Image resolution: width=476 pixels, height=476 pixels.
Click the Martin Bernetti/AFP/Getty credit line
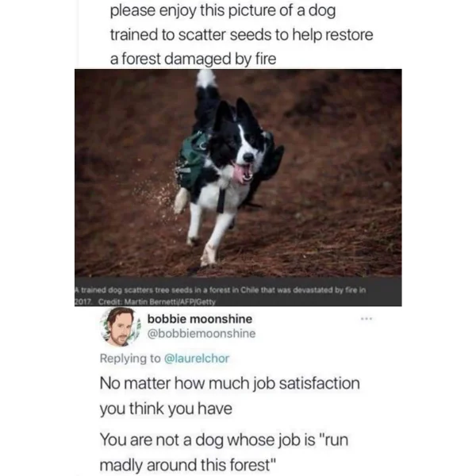tap(157, 302)
